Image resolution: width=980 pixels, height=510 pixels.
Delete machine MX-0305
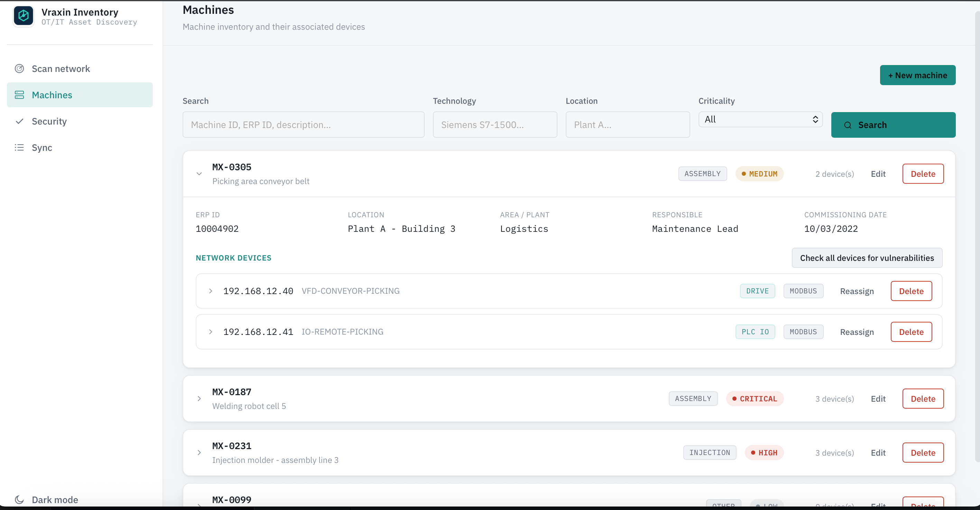point(923,174)
